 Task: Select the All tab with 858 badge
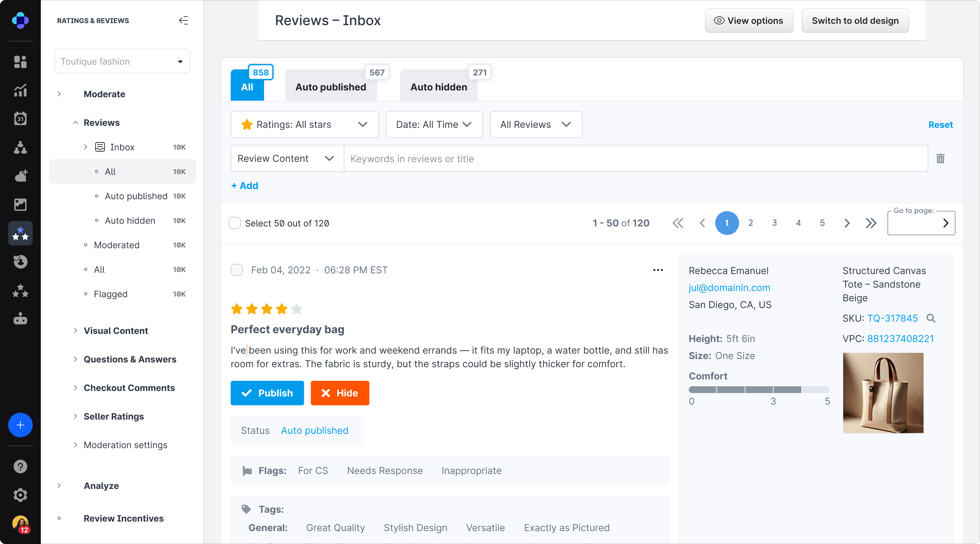tap(247, 86)
